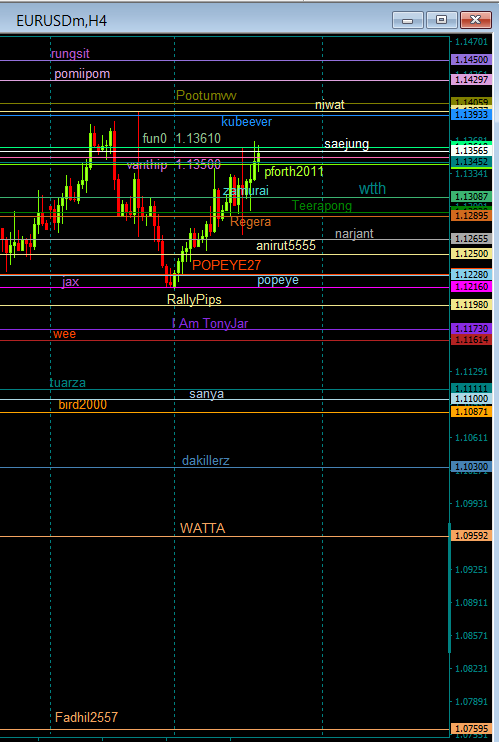
Task: Click the teal price scale scrollbar
Action: (449, 588)
